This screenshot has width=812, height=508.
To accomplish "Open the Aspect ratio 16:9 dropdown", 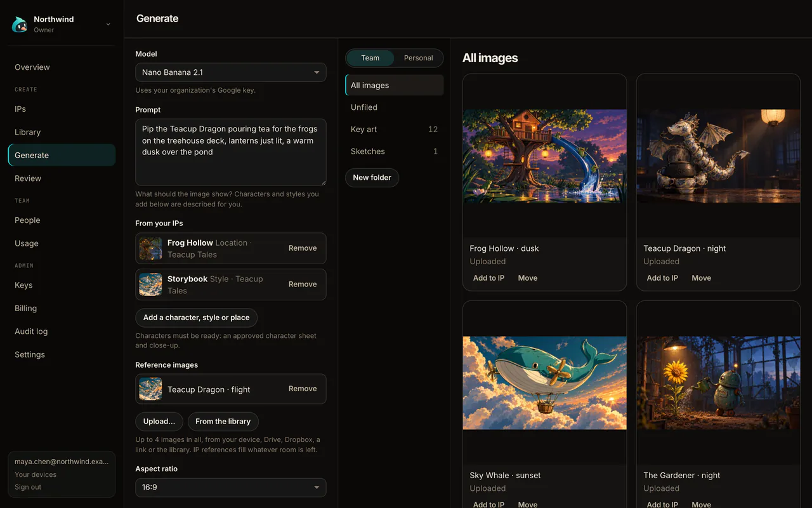I will 231,488.
